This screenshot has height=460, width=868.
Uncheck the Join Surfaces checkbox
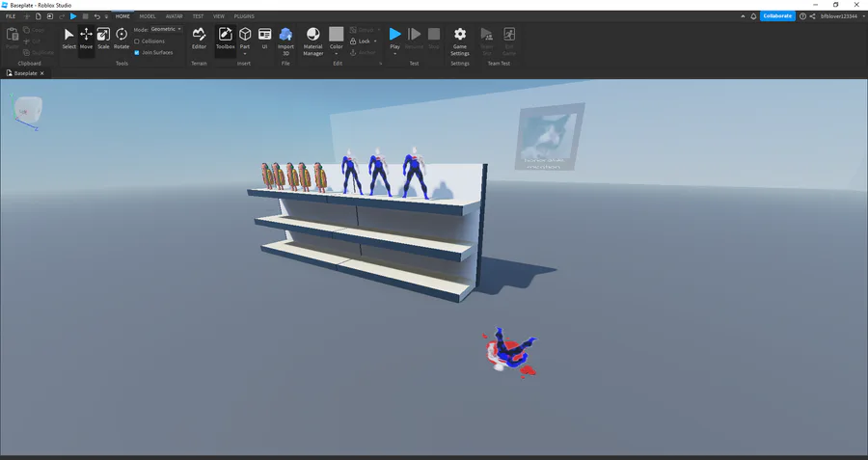(137, 53)
